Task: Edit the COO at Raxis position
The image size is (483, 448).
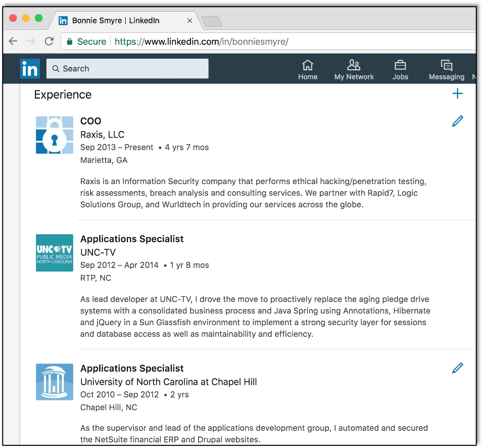Action: [457, 121]
